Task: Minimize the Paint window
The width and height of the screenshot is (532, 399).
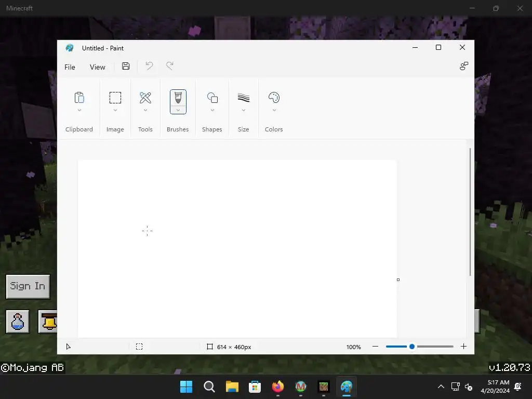Action: click(x=415, y=47)
